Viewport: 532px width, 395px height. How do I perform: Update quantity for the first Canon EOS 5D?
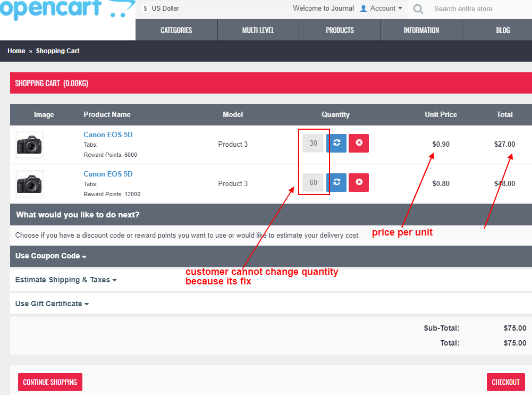[336, 143]
